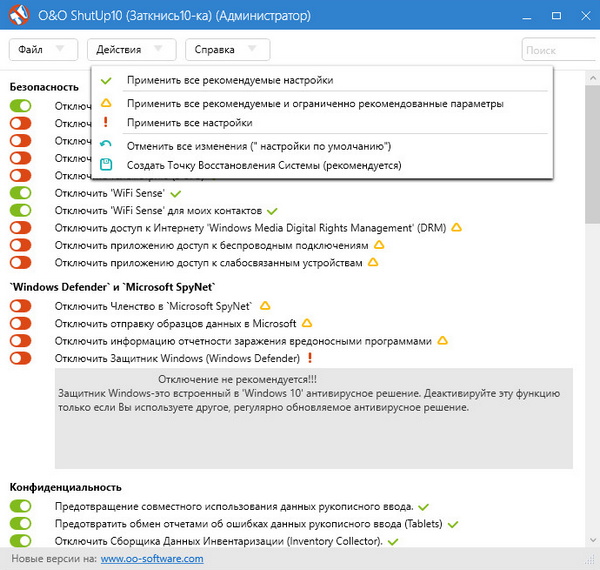Toggle Tablets handwriting error reports switch
The height and width of the screenshot is (570, 600).
click(21, 523)
